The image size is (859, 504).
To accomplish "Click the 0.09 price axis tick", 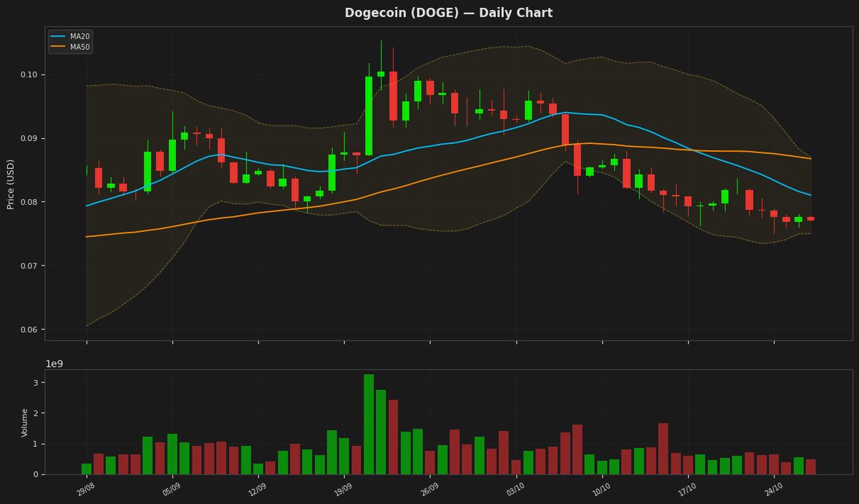I will pos(29,139).
